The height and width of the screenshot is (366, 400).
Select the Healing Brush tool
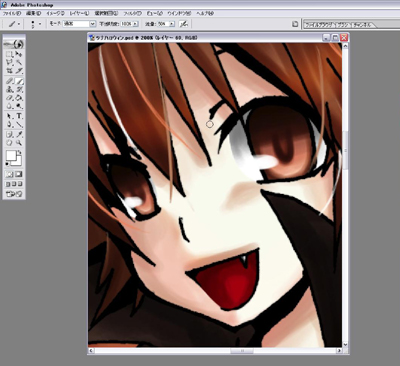9,81
